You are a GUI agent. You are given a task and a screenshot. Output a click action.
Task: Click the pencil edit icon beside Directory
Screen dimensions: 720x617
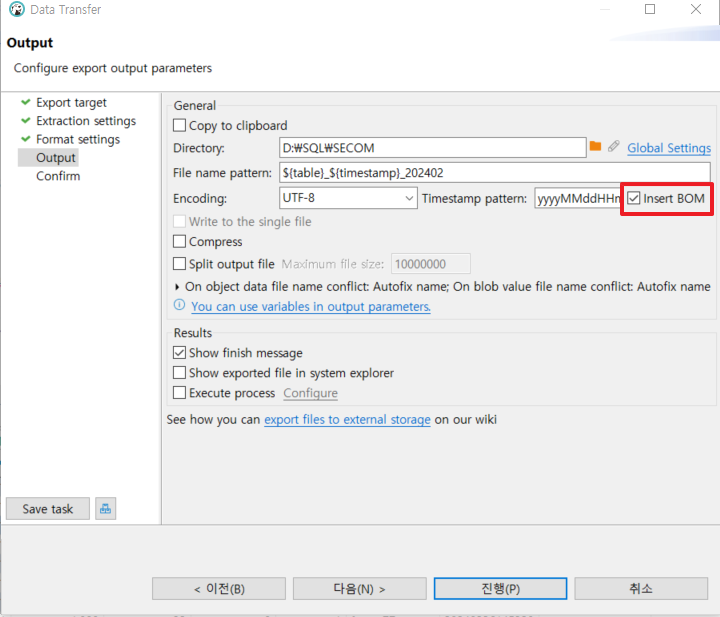tap(613, 146)
